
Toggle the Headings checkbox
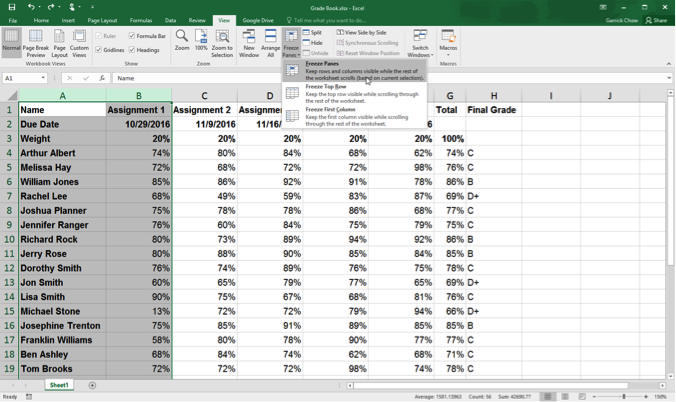click(x=133, y=50)
